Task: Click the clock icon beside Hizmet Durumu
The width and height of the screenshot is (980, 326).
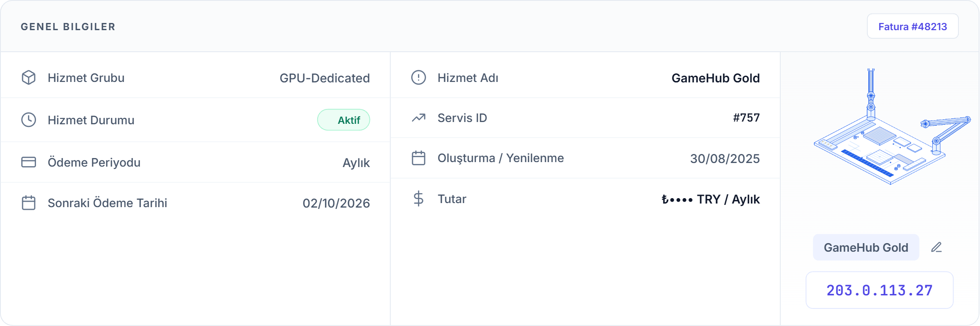Action: tap(29, 120)
